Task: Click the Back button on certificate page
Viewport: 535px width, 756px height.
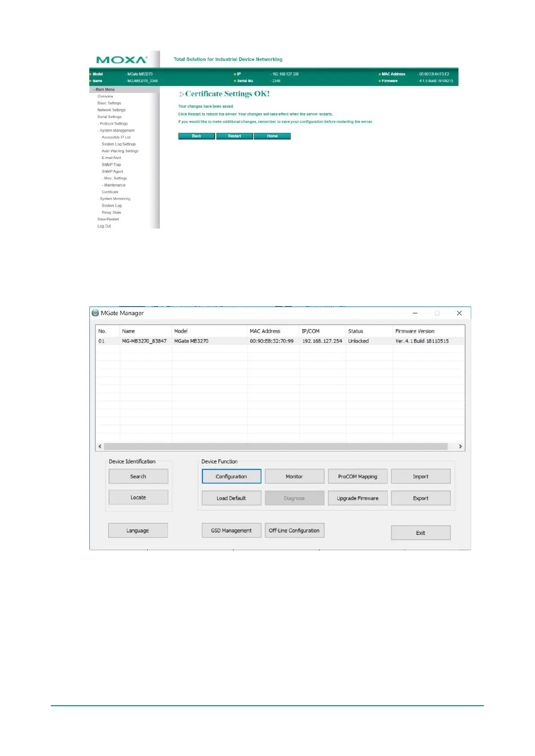Action: [196, 136]
